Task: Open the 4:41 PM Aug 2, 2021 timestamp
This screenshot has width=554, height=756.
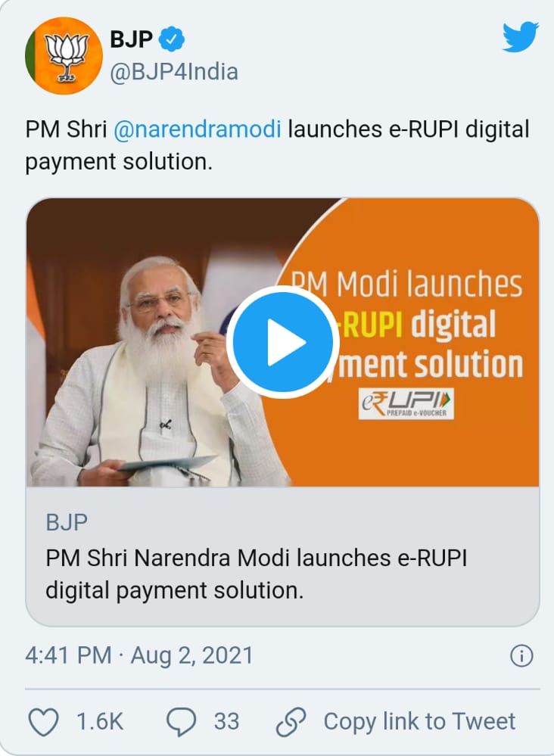Action: (x=139, y=655)
